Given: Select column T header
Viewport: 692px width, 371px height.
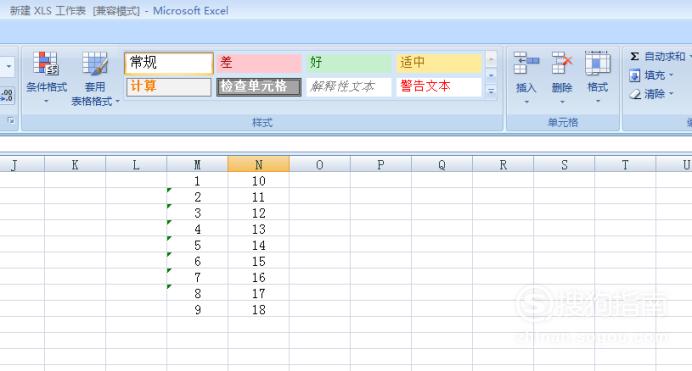Looking at the screenshot, I should 625,165.
